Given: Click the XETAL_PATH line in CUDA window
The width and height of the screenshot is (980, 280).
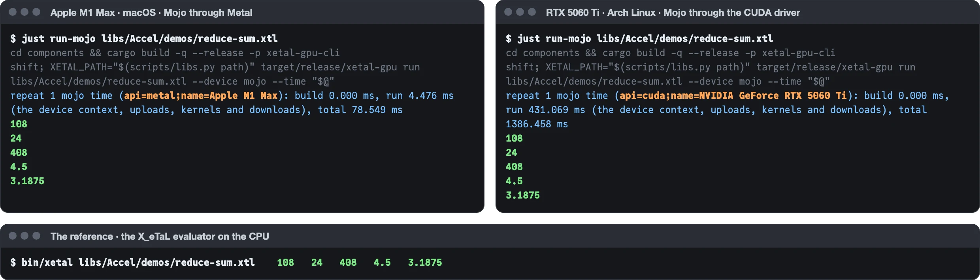Looking at the screenshot, I should click(x=710, y=67).
